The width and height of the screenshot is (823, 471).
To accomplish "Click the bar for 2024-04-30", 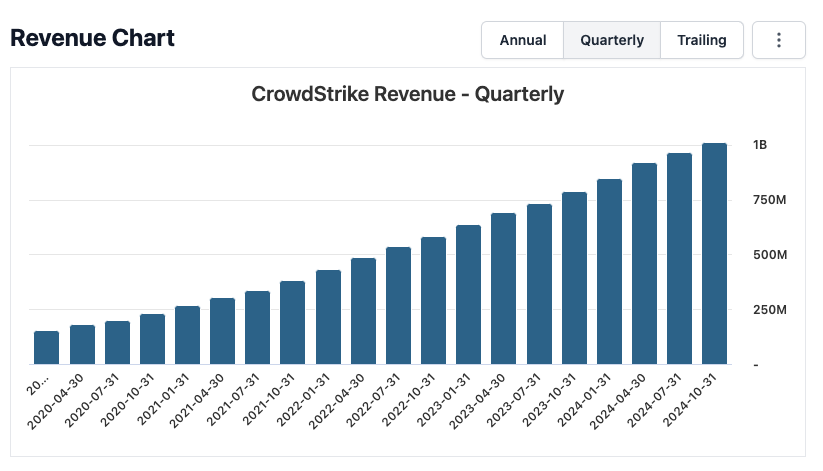I will [644, 264].
